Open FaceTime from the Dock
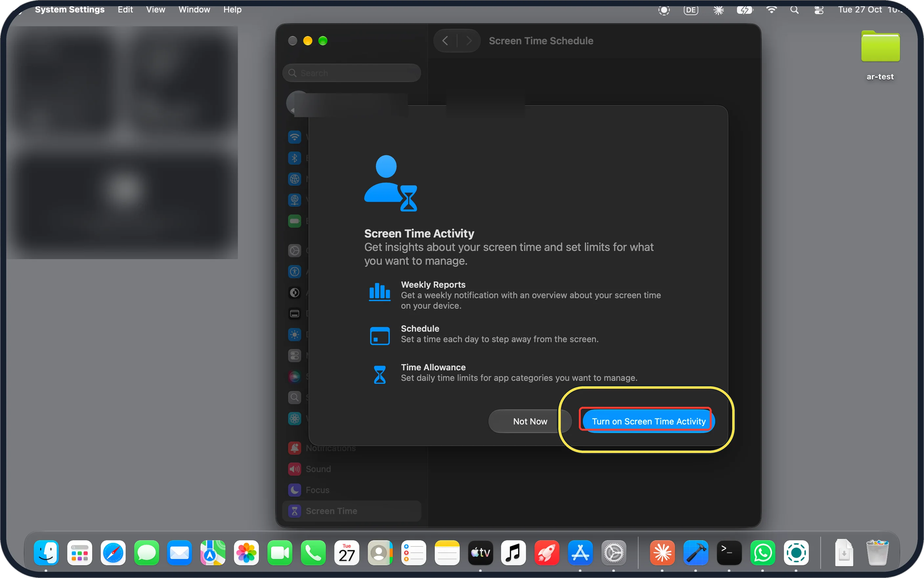This screenshot has width=924, height=578. 280,552
